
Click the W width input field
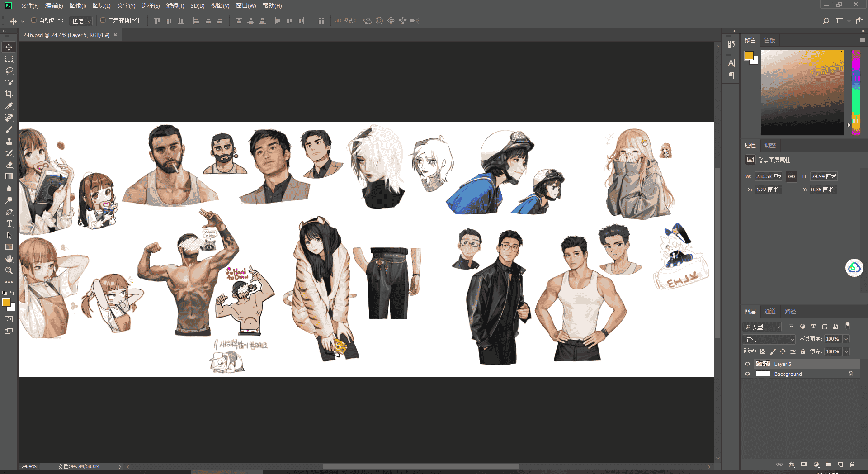tap(769, 176)
